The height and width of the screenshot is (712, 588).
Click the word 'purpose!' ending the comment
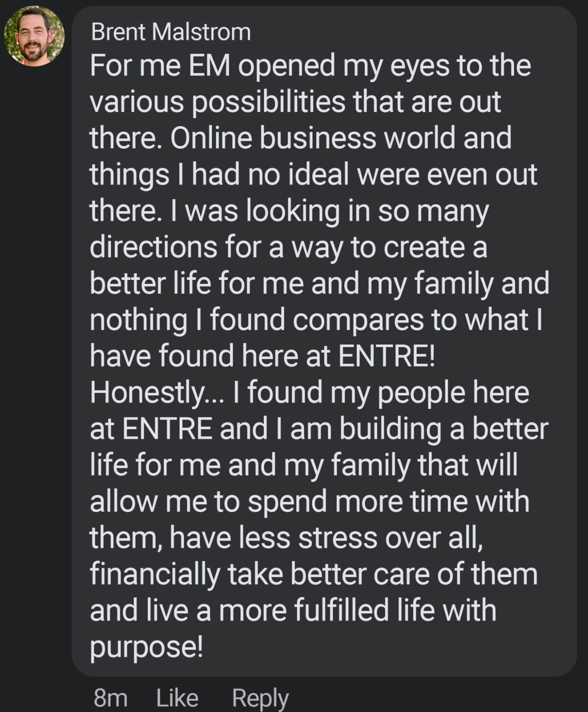click(146, 647)
